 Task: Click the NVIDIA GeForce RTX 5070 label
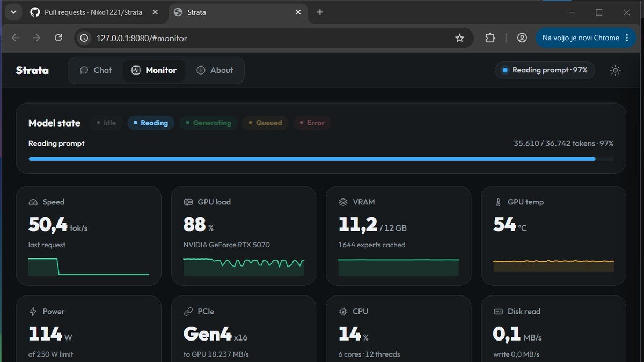click(226, 245)
